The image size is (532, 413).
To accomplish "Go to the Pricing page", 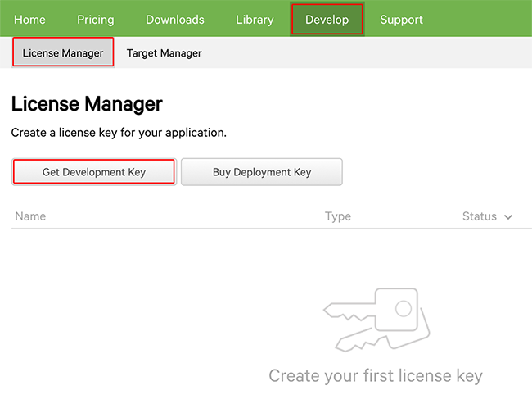I will click(96, 19).
